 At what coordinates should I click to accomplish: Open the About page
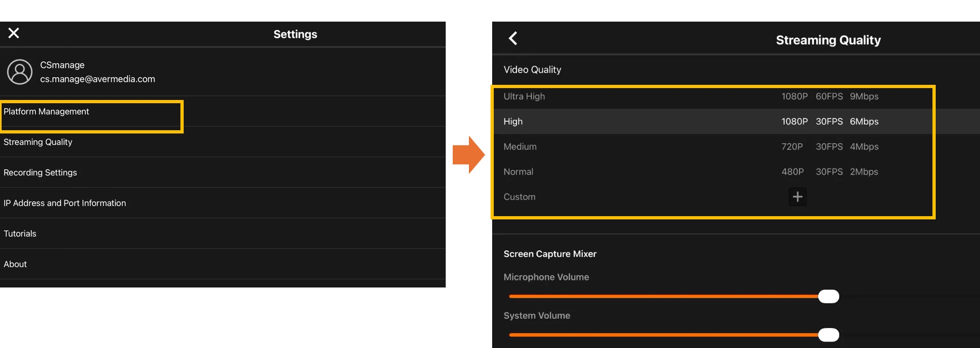15,264
